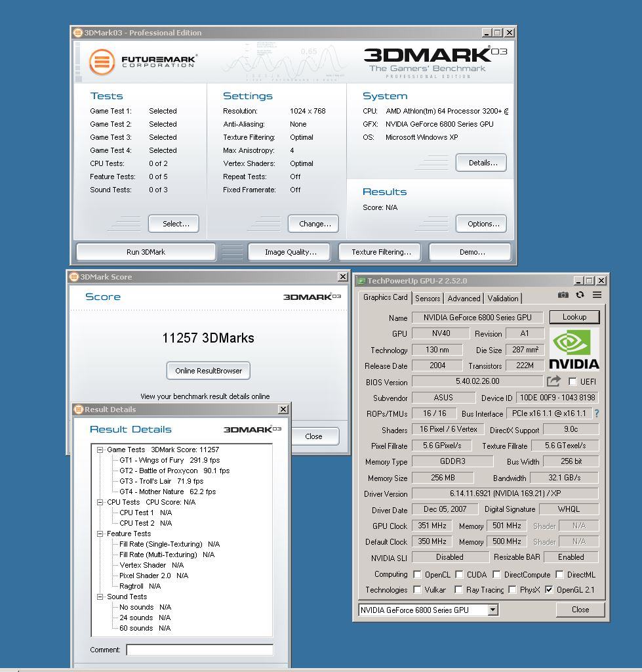
Task: Switch to the Sensors tab
Action: 428,299
